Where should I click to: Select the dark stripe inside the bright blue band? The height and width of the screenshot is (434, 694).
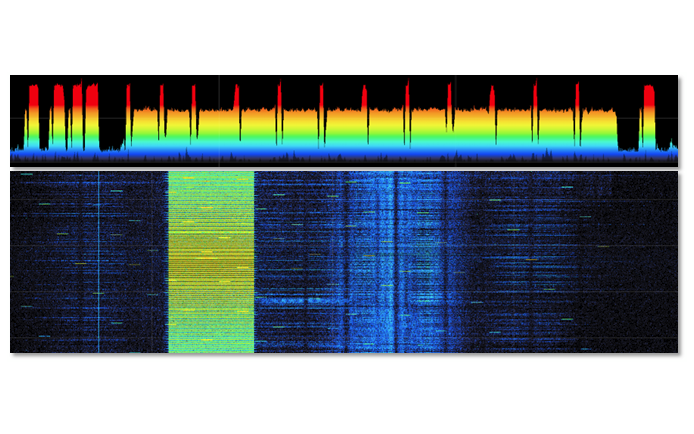396,262
